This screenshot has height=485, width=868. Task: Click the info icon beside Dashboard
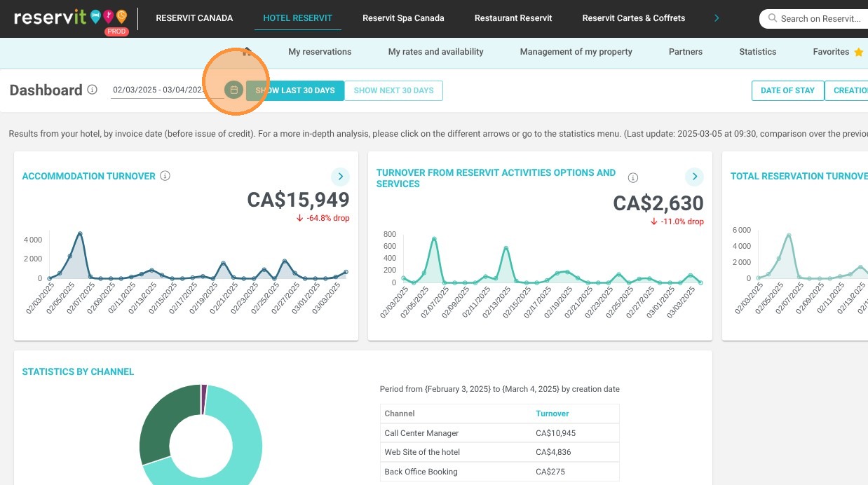pos(92,90)
